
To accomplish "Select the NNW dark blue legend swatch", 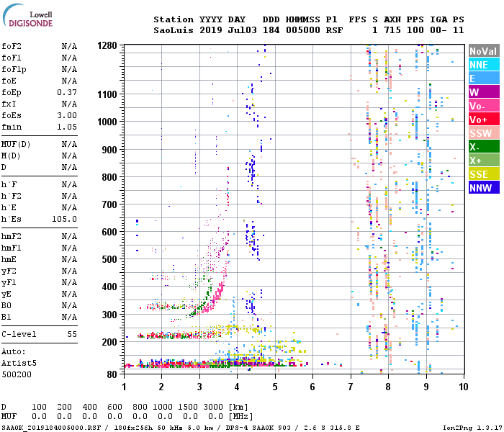I will click(484, 188).
